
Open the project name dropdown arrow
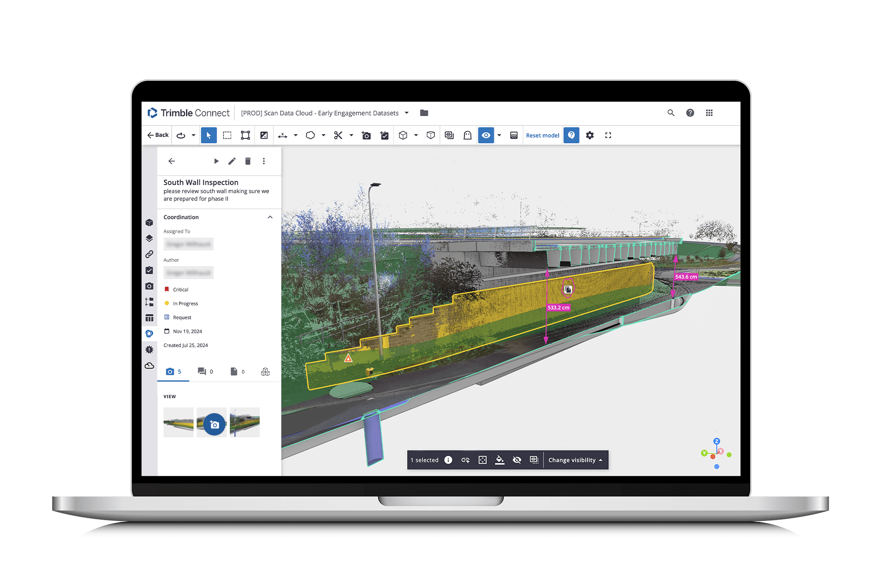[x=406, y=113]
